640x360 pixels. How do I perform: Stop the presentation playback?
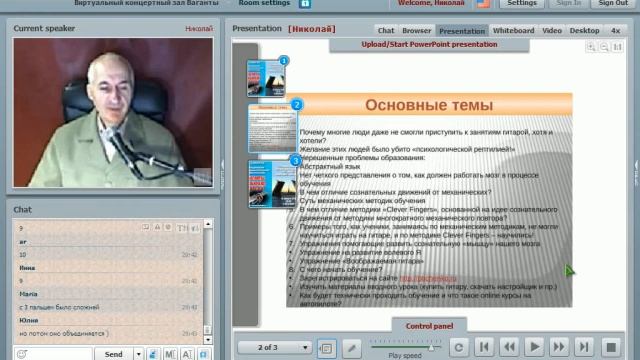(611, 347)
